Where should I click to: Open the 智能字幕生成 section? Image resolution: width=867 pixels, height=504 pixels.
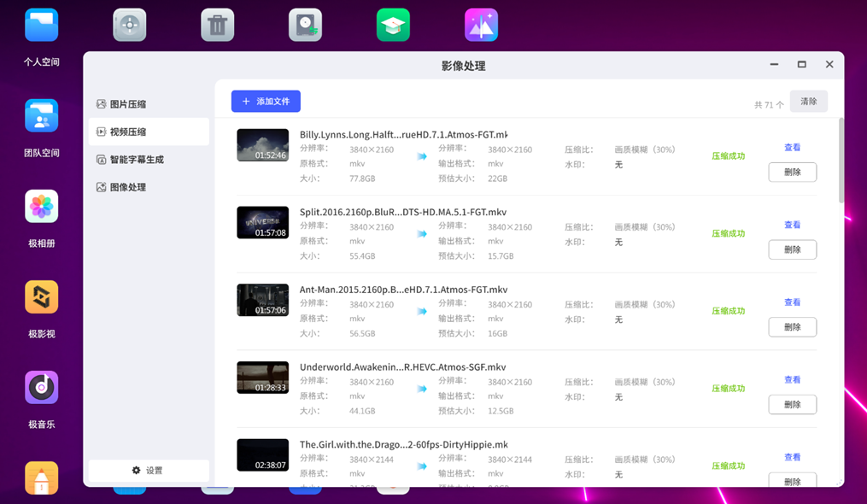click(149, 160)
